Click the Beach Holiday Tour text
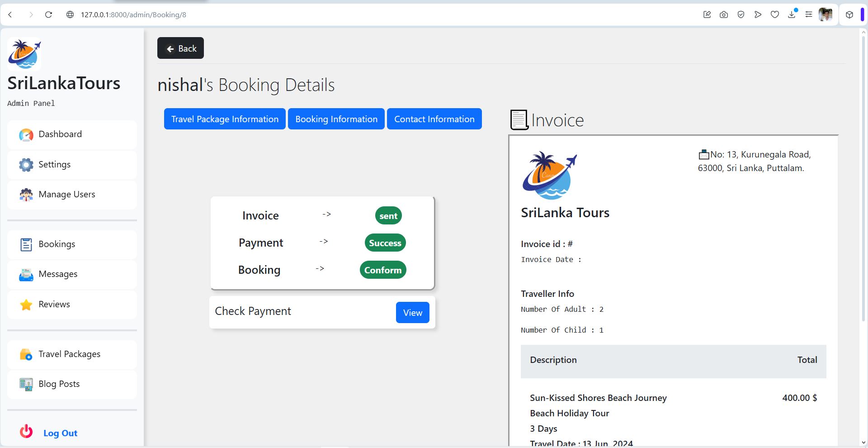The width and height of the screenshot is (868, 448). pyautogui.click(x=570, y=413)
